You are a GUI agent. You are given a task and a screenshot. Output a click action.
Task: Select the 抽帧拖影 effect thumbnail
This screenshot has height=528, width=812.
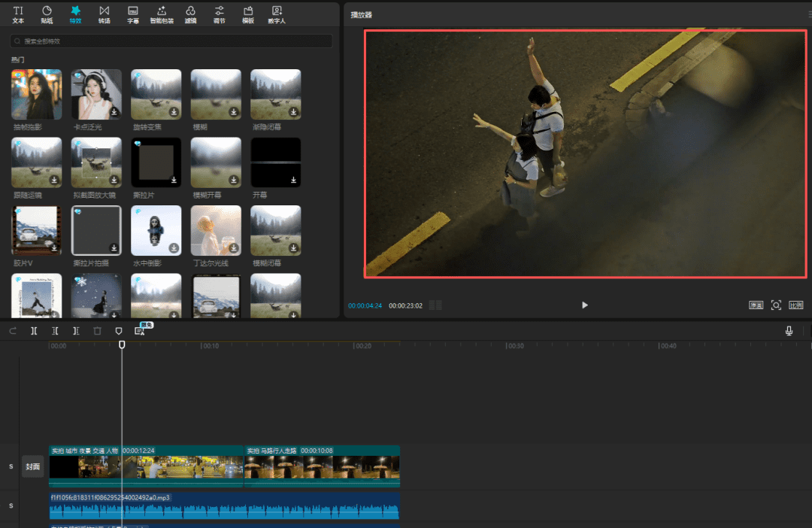coord(36,94)
